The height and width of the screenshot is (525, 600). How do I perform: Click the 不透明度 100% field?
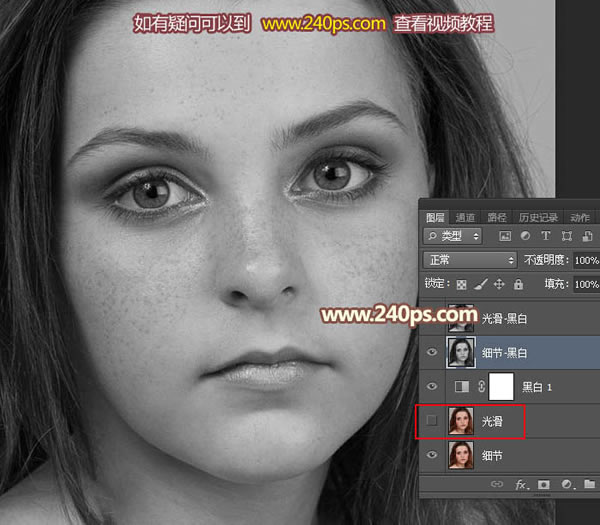click(587, 261)
